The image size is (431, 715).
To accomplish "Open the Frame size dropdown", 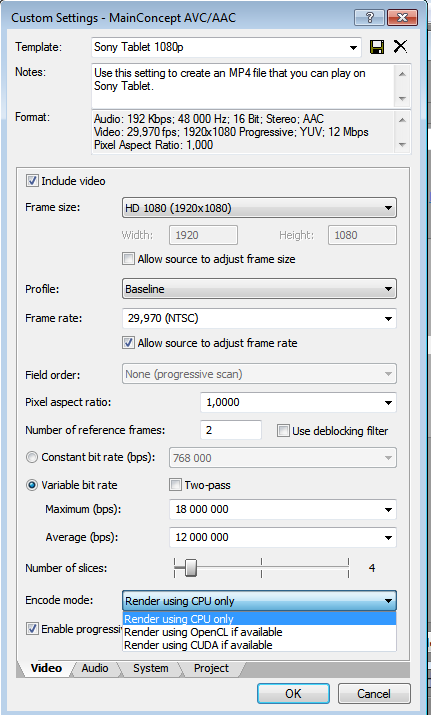I will tap(259, 208).
